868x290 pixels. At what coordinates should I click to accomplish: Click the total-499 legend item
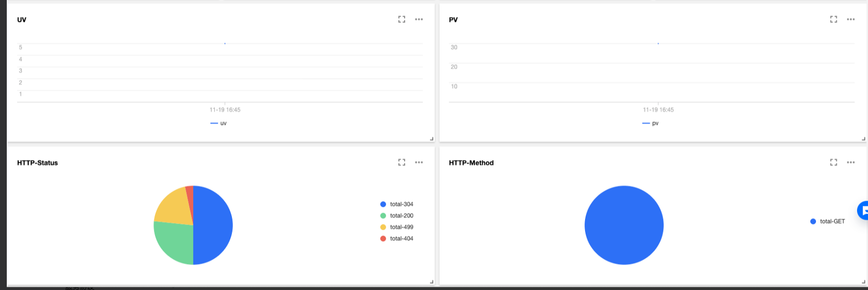[397, 227]
